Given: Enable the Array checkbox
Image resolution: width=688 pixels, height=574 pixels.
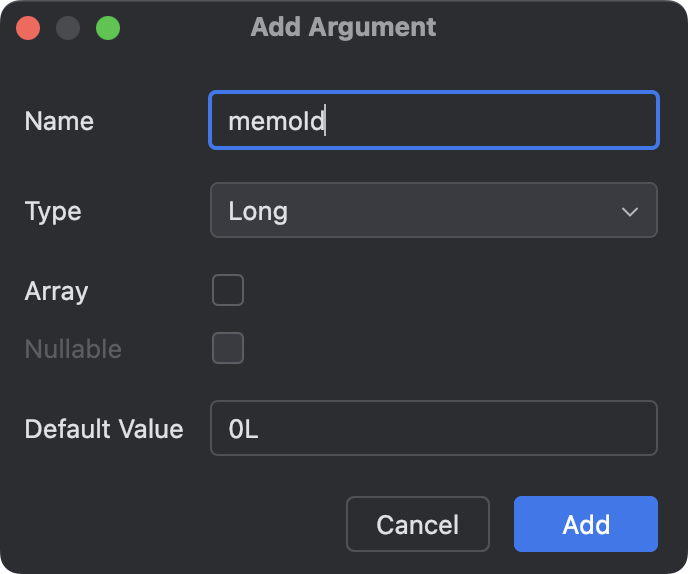Looking at the screenshot, I should [228, 291].
